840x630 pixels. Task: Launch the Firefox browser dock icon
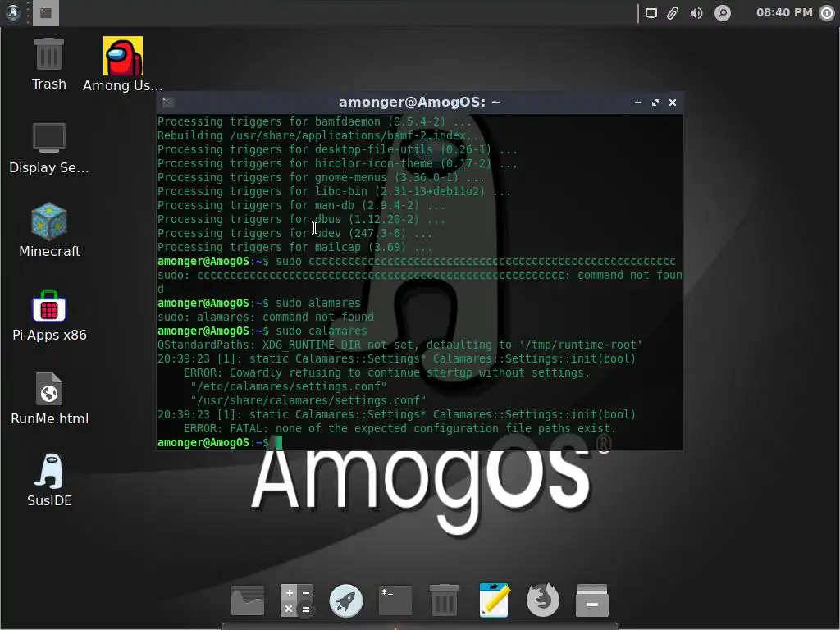[x=543, y=600]
